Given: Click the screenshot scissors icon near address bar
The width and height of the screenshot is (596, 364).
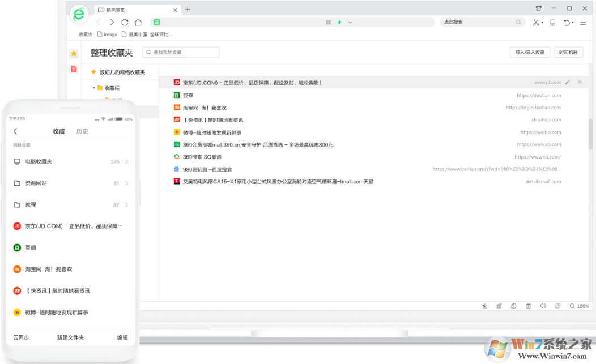Looking at the screenshot, I should [535, 22].
